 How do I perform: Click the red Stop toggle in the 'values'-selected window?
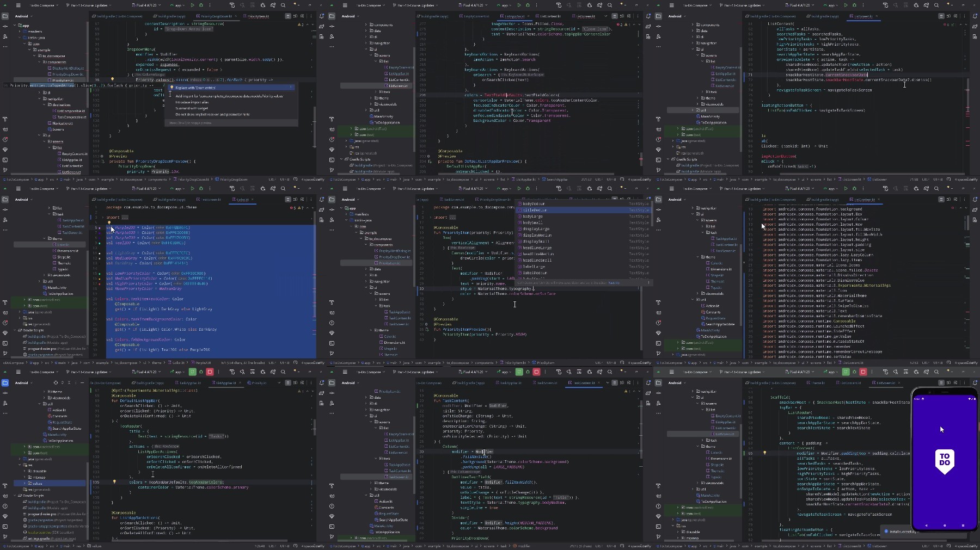coord(210,372)
